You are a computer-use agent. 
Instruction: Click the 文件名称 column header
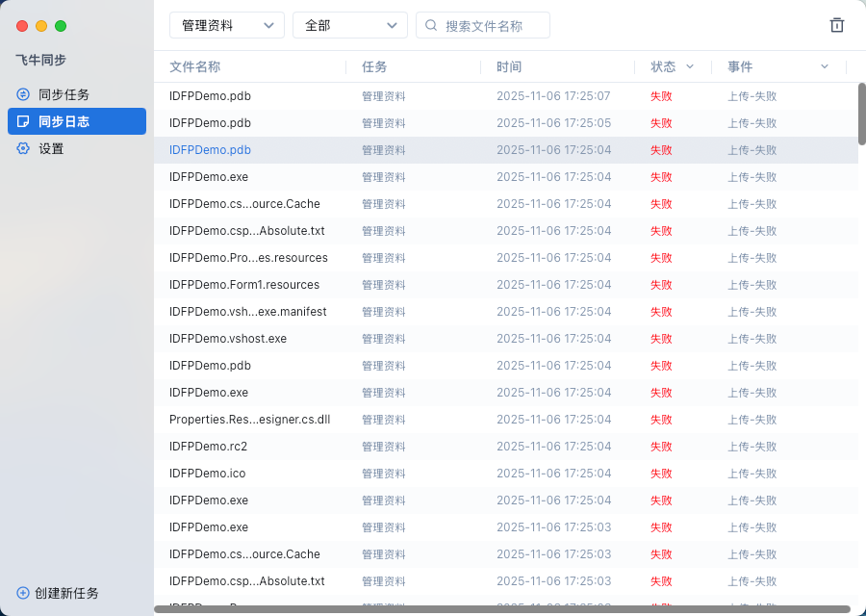coord(195,66)
